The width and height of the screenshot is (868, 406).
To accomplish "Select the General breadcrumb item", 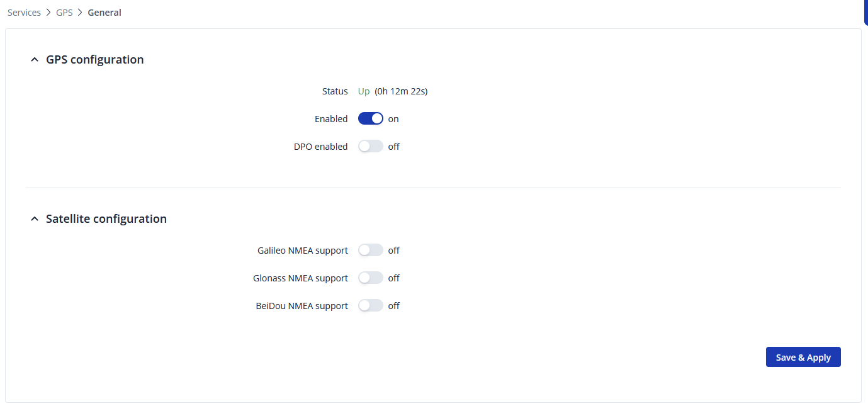I will click(104, 13).
